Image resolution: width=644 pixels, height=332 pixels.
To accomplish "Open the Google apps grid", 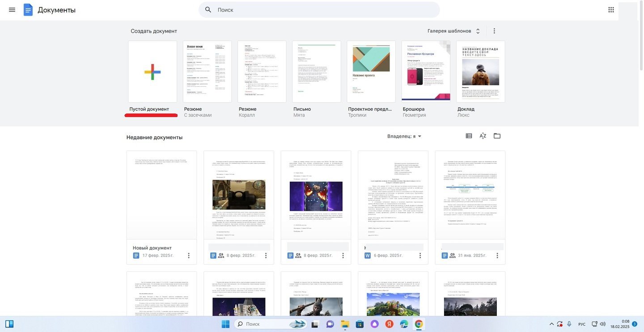I will click(x=611, y=9).
